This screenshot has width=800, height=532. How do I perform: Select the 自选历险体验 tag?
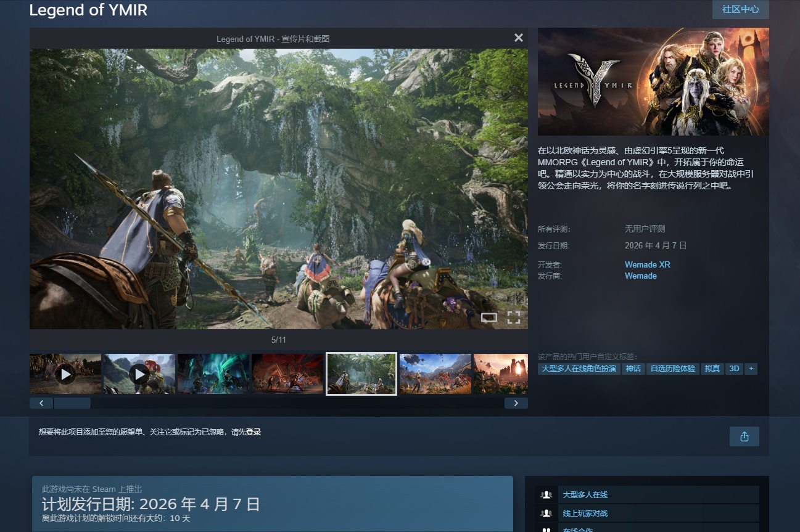click(672, 369)
